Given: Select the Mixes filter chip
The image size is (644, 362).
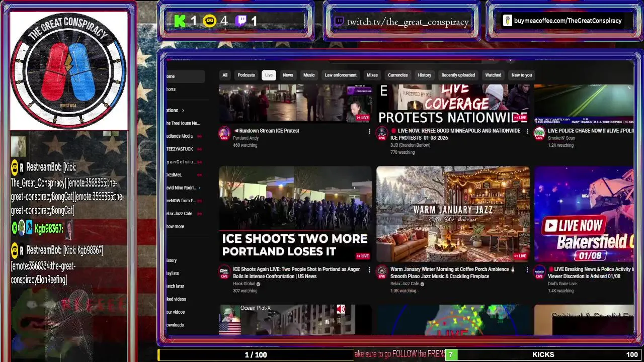Looking at the screenshot, I should click(x=372, y=75).
